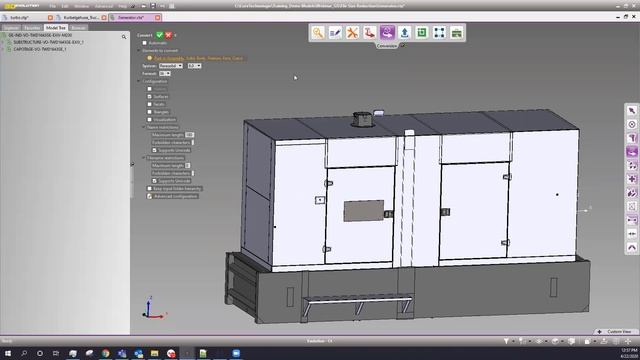Select the pencil edit tool icon
Viewport: 640px width, 360px height.
click(x=335, y=33)
